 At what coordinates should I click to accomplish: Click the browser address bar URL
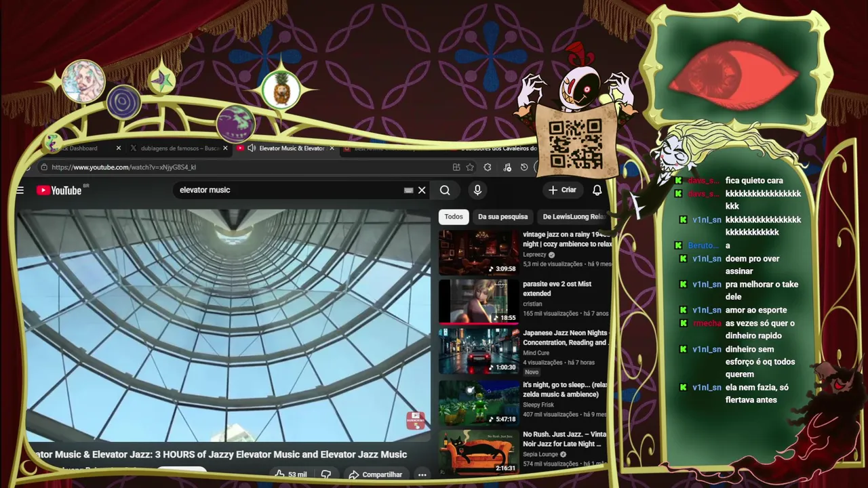click(124, 167)
